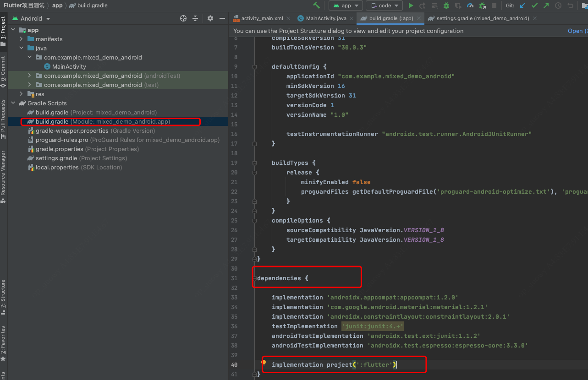Click the Make Project hammer icon
The width and height of the screenshot is (588, 380).
tap(316, 5)
